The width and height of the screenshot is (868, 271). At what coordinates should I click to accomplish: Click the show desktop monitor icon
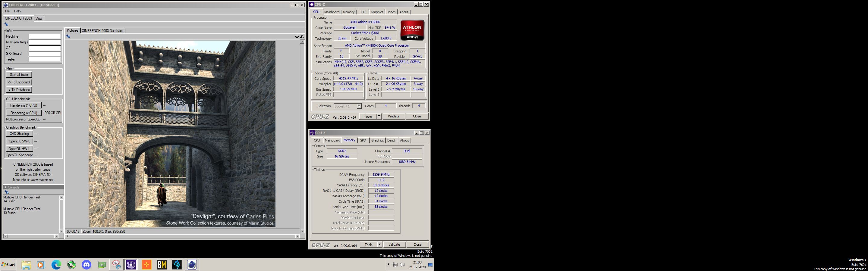click(x=430, y=265)
